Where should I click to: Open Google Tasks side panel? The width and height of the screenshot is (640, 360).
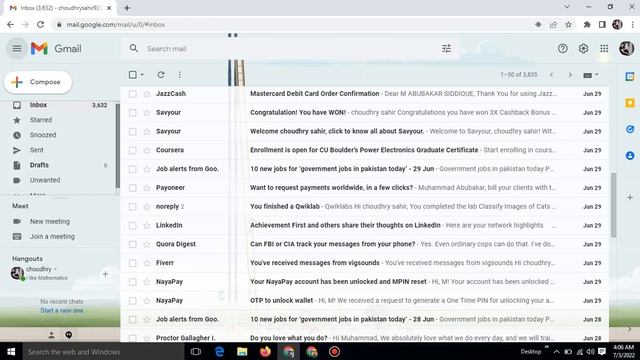point(630,129)
